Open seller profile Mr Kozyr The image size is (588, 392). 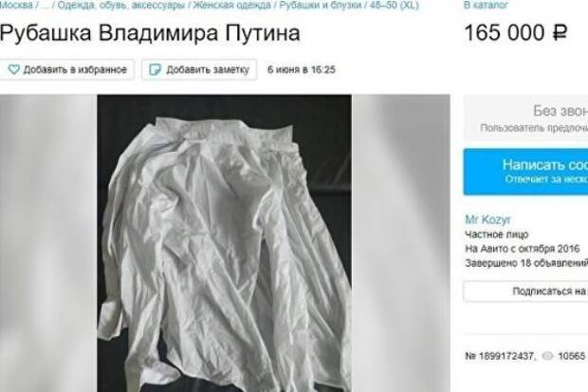487,219
